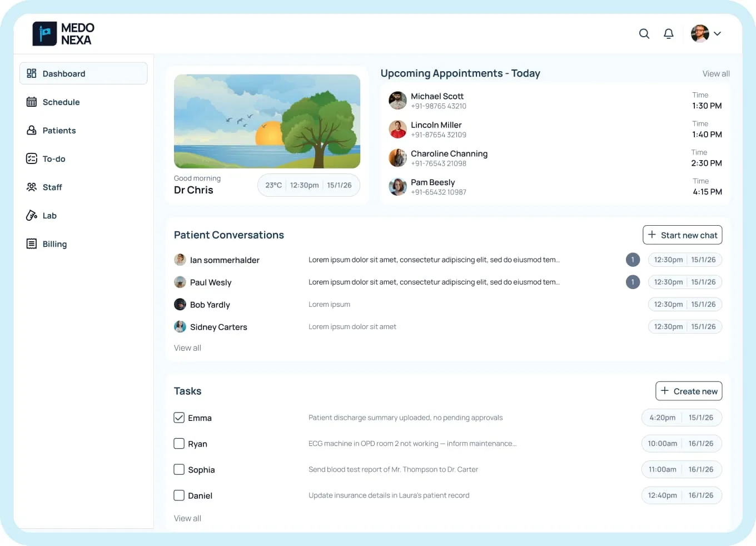Check Sophia's blood test report task
This screenshot has width=756, height=546.
pyautogui.click(x=178, y=469)
